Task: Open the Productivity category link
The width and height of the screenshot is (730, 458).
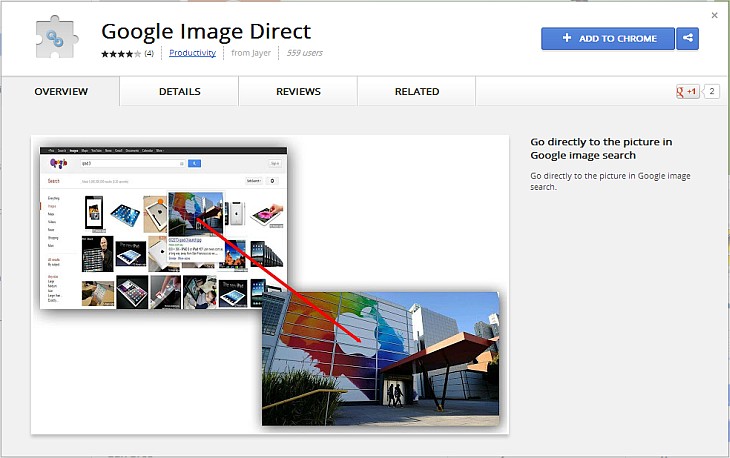Action: pos(192,53)
